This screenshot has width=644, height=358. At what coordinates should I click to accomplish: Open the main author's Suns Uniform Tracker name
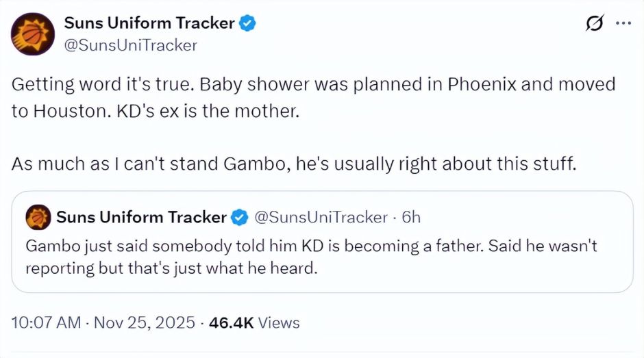(149, 23)
